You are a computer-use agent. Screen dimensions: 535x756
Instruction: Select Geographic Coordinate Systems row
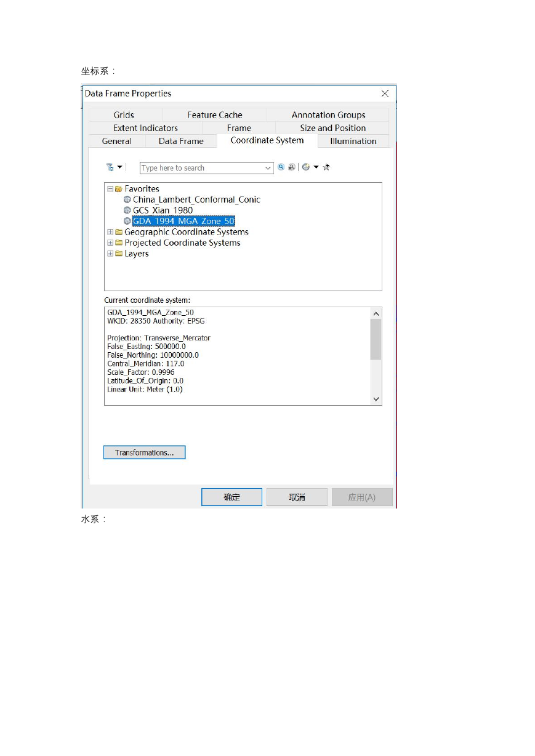pos(186,232)
